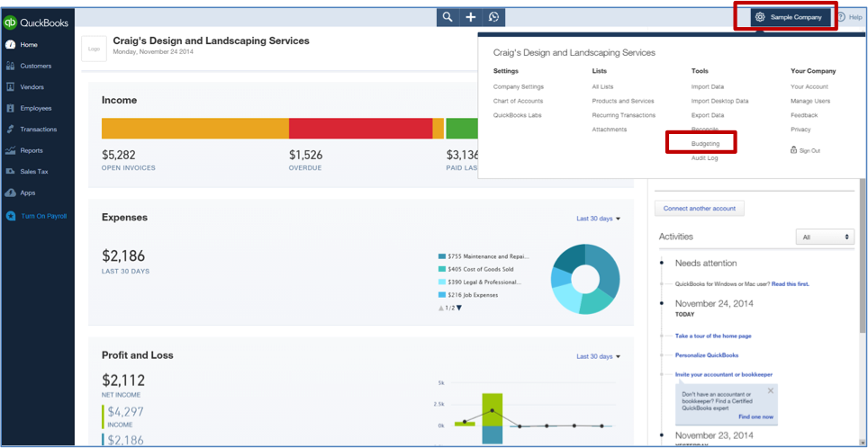Choose Import Desktop Data
The image size is (868, 448).
tap(719, 102)
